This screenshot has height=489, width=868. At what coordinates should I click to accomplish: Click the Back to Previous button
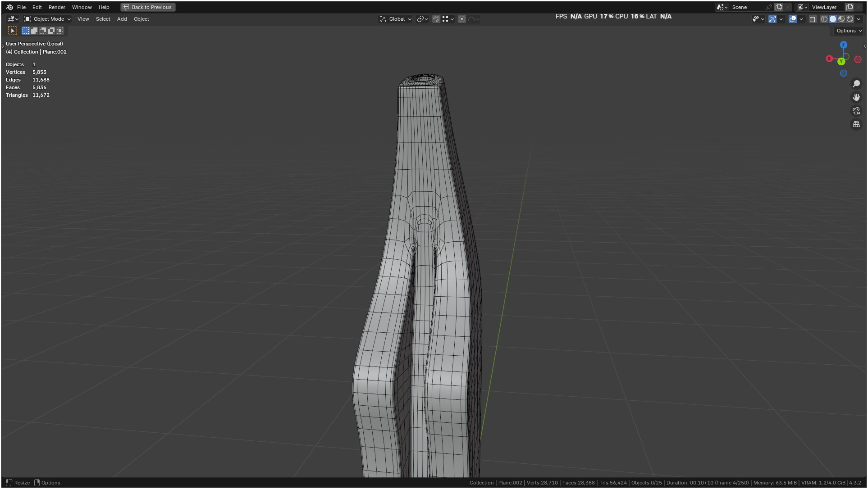coord(148,7)
